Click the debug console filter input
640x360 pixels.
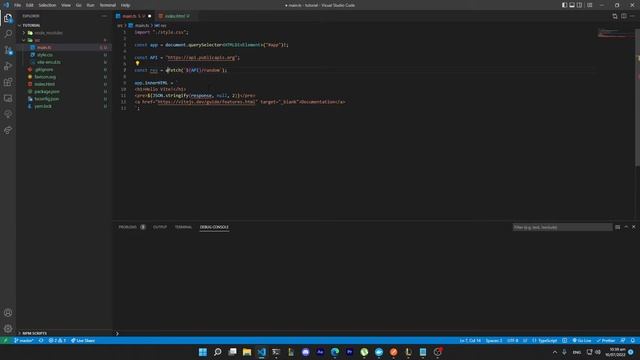[x=562, y=227]
